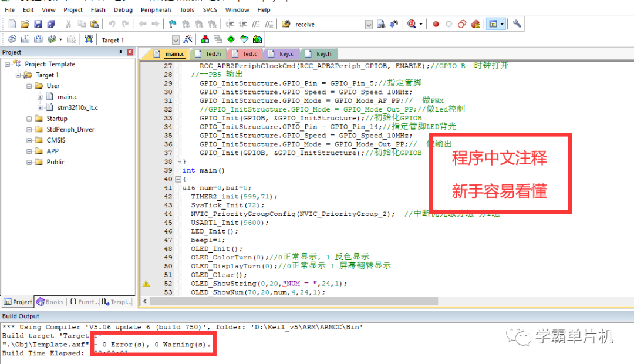Click the New file icon
The height and width of the screenshot is (364, 634).
click(12, 24)
